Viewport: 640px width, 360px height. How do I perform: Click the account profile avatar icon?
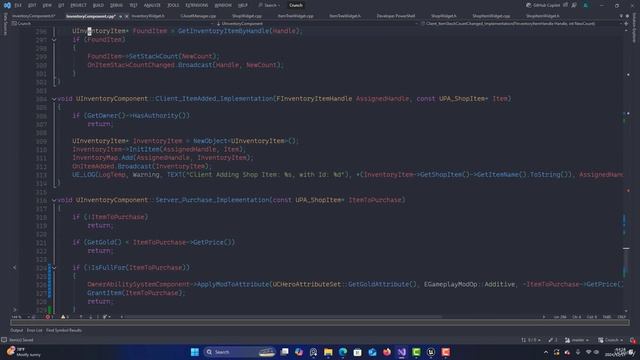[x=586, y=5]
